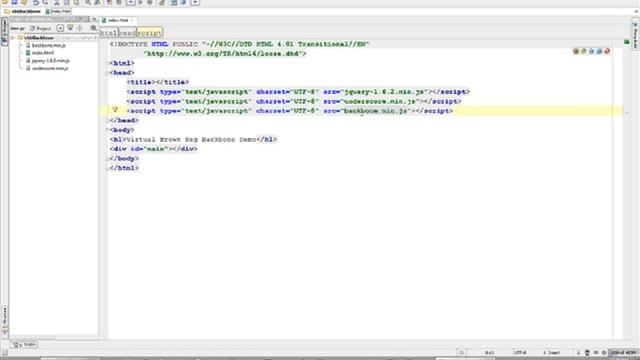This screenshot has height=360, width=640.
Task: Click the Replace toolbar icon
Action: point(98,2)
